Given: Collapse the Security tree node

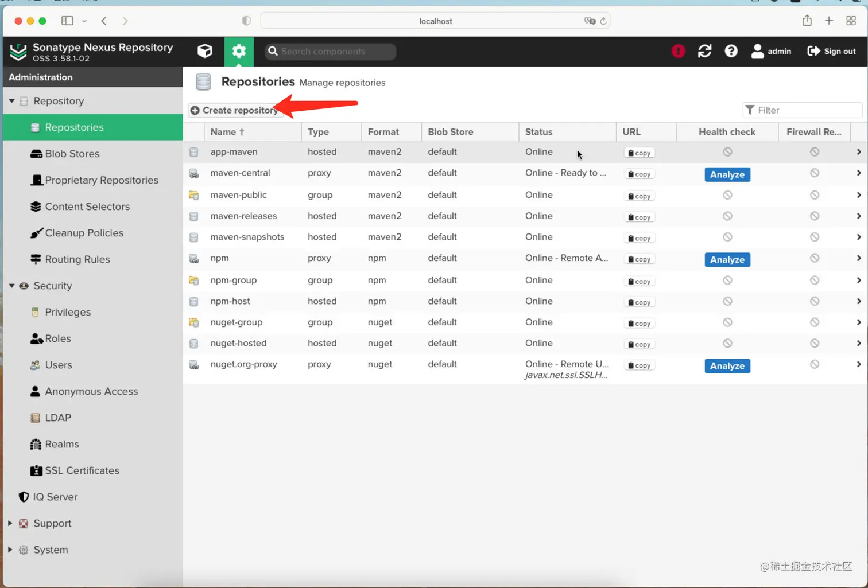Looking at the screenshot, I should point(11,286).
